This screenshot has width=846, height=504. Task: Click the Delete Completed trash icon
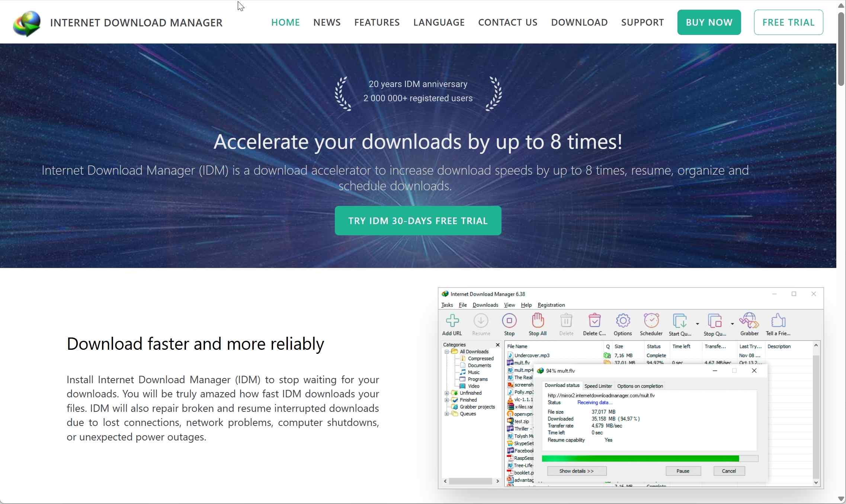pos(594,320)
